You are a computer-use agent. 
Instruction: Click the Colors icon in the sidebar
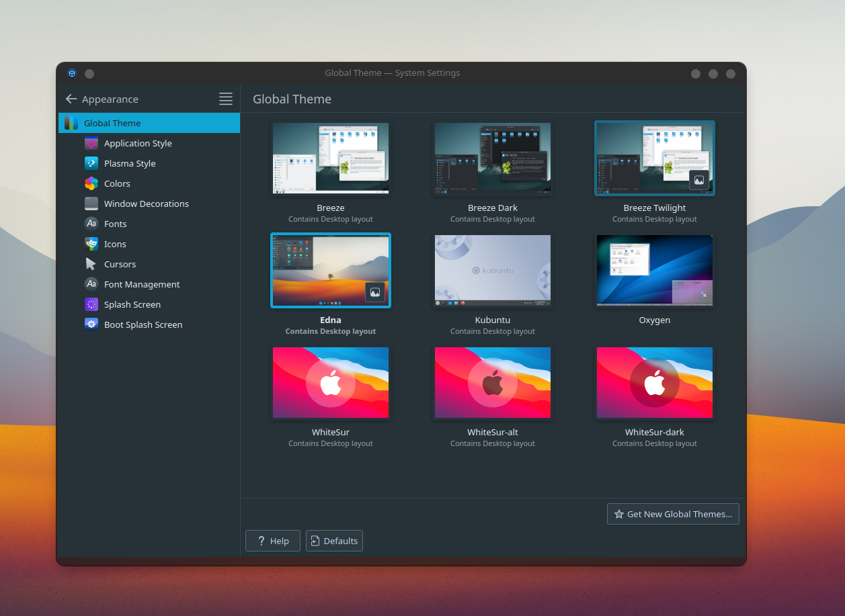point(91,183)
